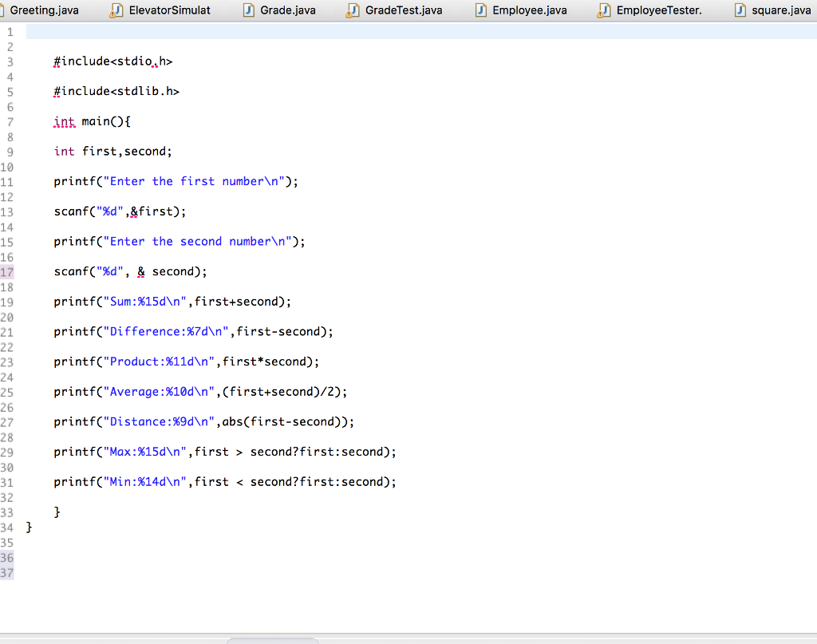
Task: Click the highlighted line 36 in the gutter
Action: tap(8, 558)
